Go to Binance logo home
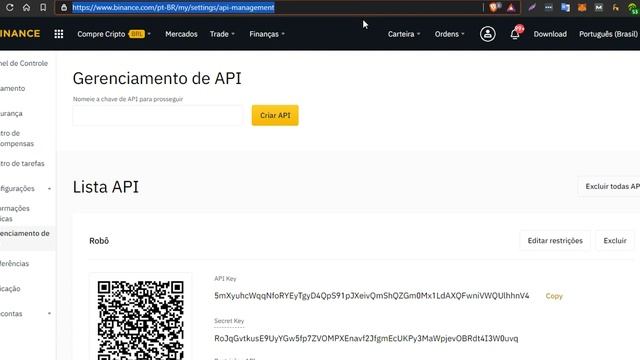 tap(20, 33)
